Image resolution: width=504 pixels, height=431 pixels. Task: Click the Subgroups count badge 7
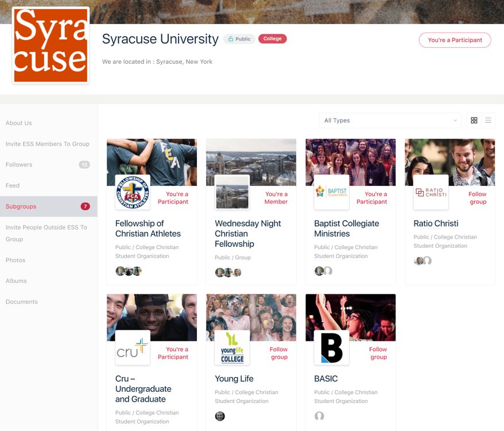pyautogui.click(x=85, y=207)
